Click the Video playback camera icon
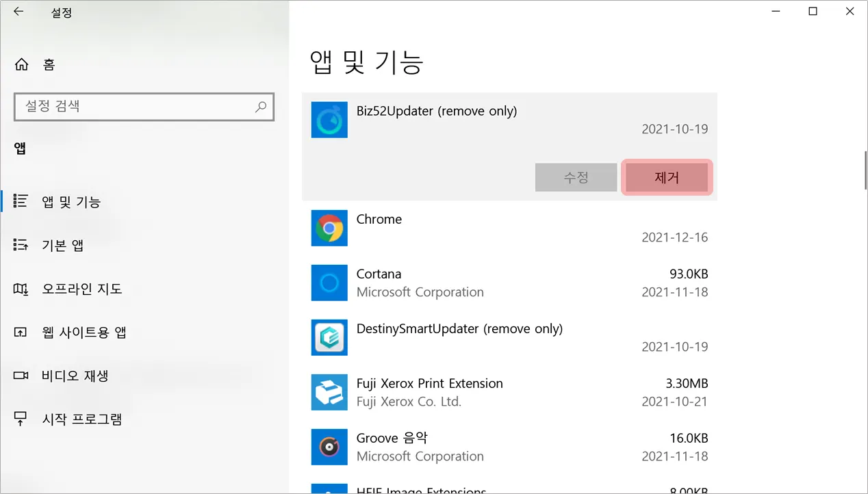Viewport: 868px width, 494px height. point(21,376)
